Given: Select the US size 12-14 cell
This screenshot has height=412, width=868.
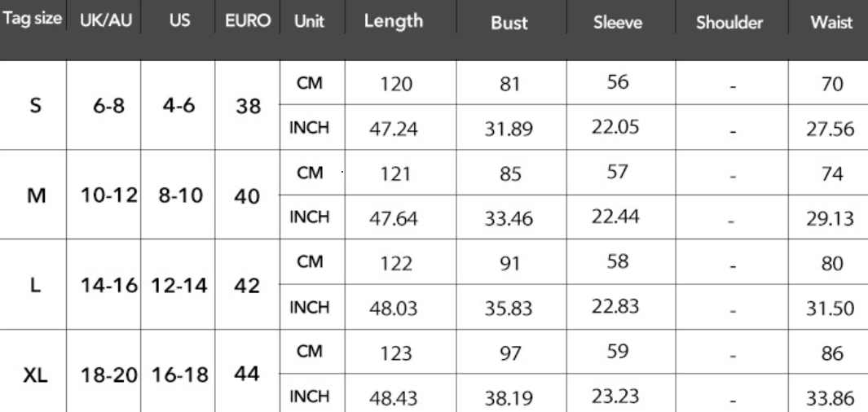Looking at the screenshot, I should [176, 287].
